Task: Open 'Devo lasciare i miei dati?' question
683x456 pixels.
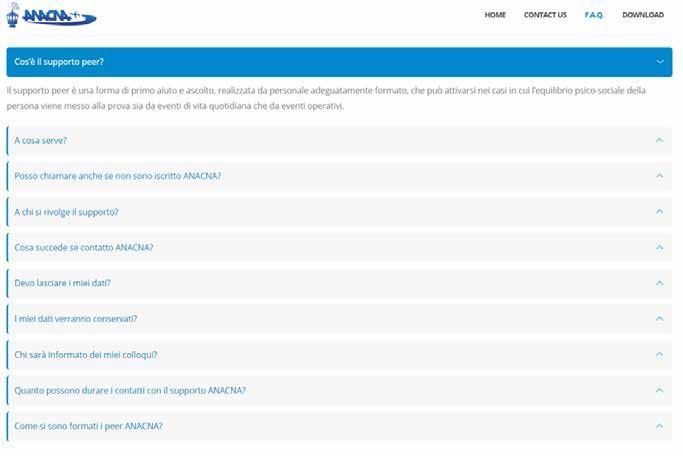Action: pyautogui.click(x=62, y=283)
